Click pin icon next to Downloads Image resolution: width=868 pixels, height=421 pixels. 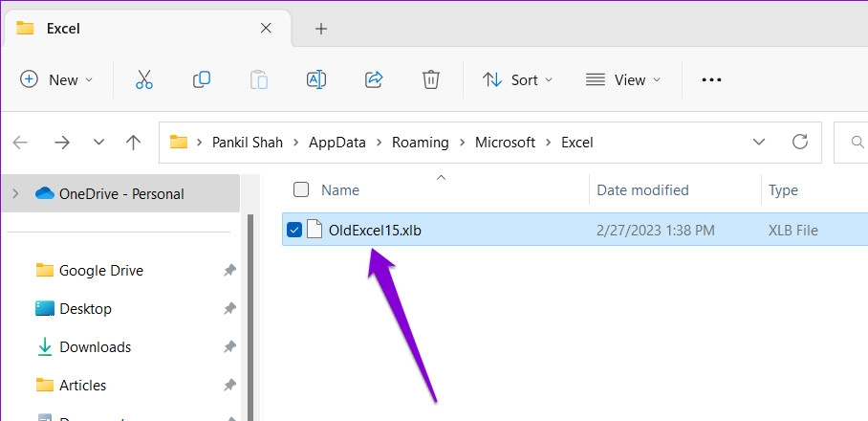229,346
